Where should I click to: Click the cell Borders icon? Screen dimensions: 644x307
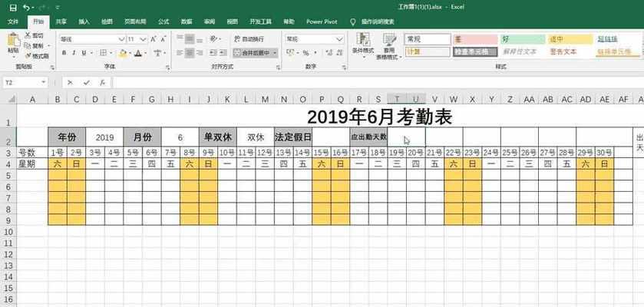pos(104,53)
